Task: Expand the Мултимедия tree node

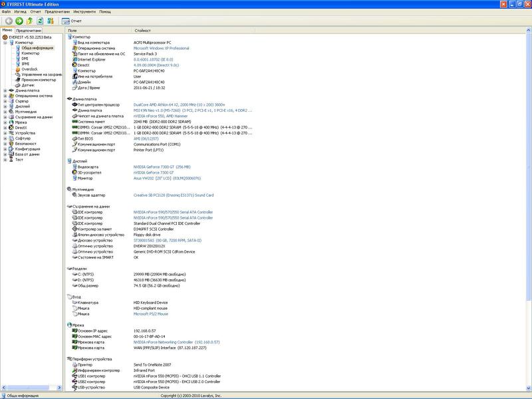Action: click(x=5, y=112)
